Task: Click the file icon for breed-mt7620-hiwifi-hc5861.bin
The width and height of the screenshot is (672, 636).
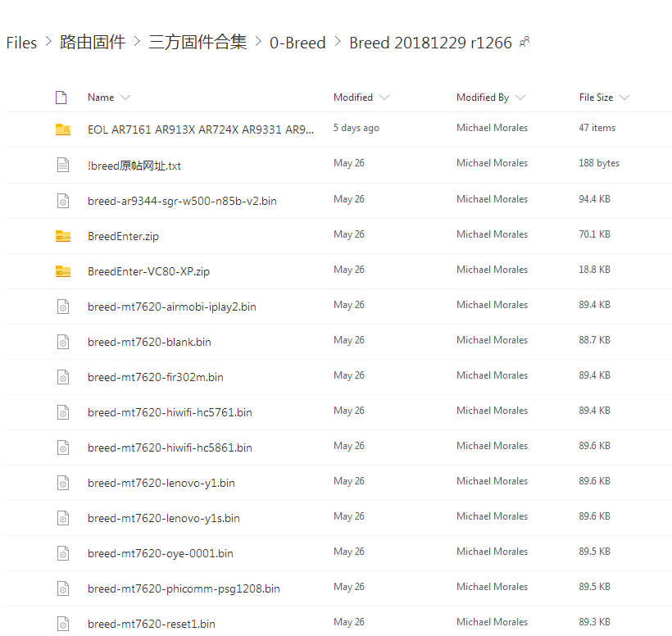Action: [63, 447]
